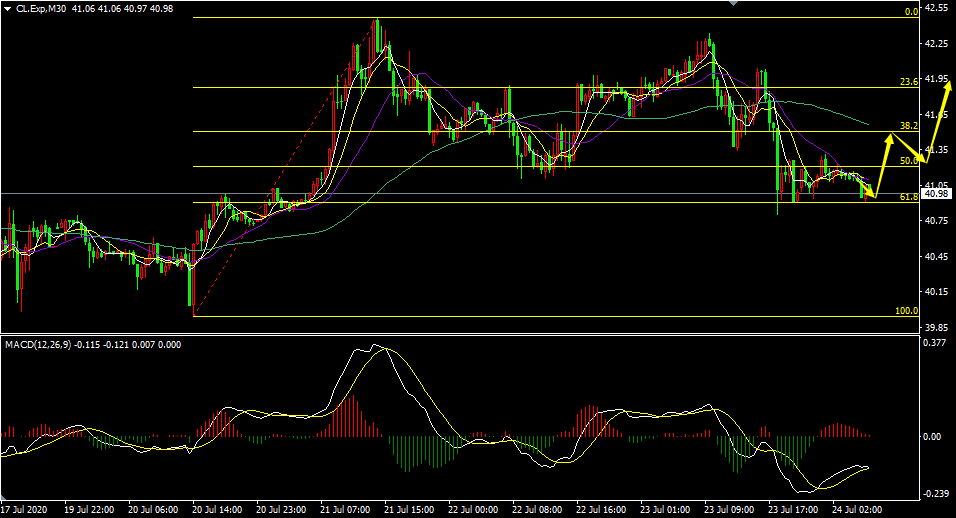
Task: Click the CL.Exp,M30 chart title text
Action: 41,9
